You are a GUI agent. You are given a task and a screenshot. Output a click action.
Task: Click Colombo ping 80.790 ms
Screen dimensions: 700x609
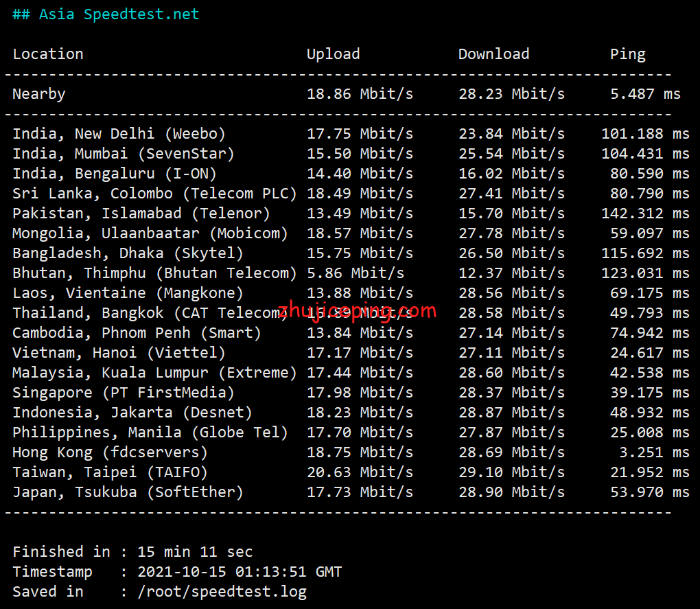tap(650, 194)
